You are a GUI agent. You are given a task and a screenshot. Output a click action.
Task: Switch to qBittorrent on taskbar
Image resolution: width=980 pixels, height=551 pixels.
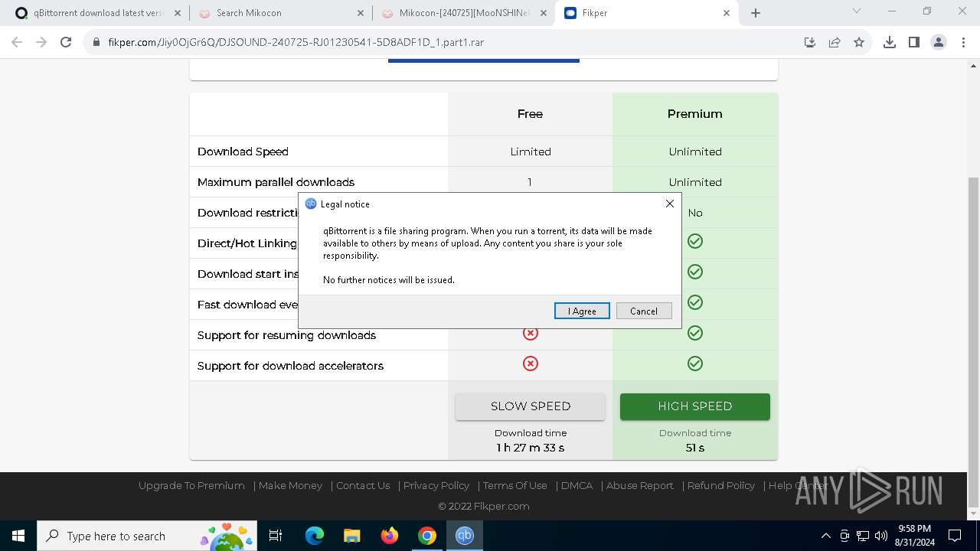(x=465, y=536)
